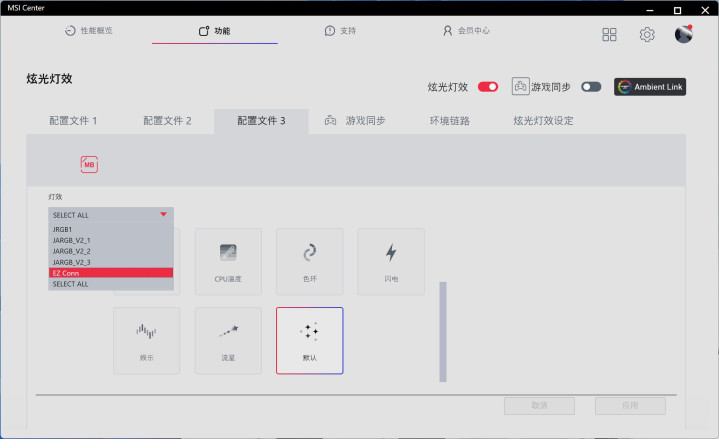The image size is (719, 439).
Task: Toggle the 炫光灯效 switch off
Action: coord(488,87)
